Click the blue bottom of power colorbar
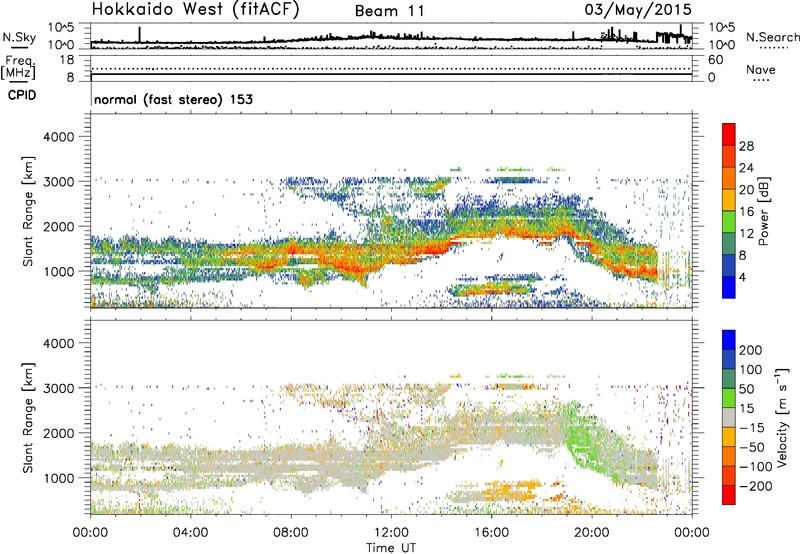This screenshot has width=800, height=554. (729, 287)
